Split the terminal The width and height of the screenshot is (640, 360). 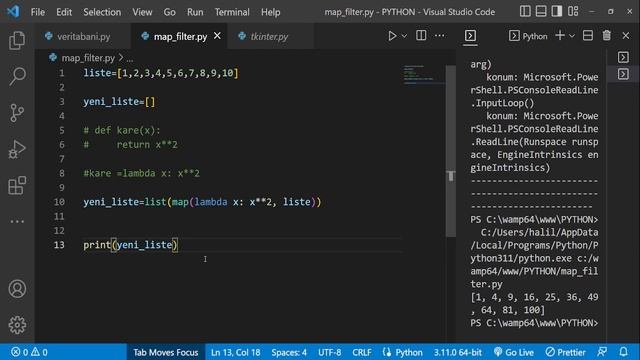click(x=588, y=36)
